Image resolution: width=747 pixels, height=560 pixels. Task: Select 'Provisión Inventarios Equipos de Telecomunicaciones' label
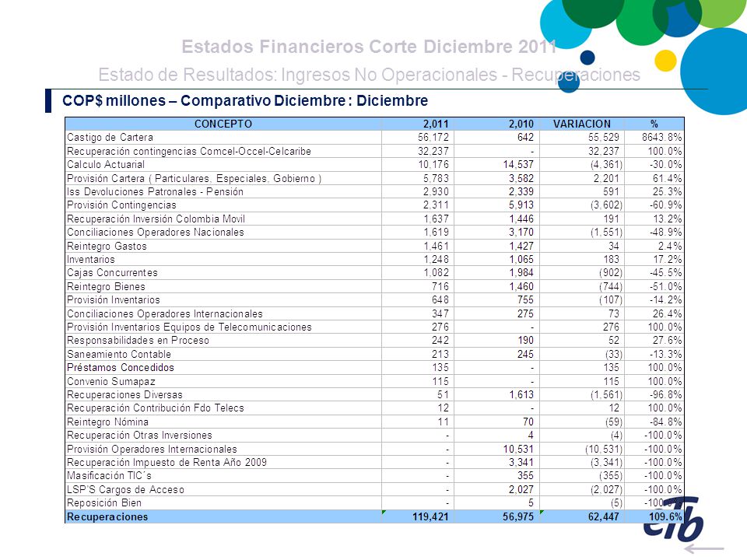point(189,327)
